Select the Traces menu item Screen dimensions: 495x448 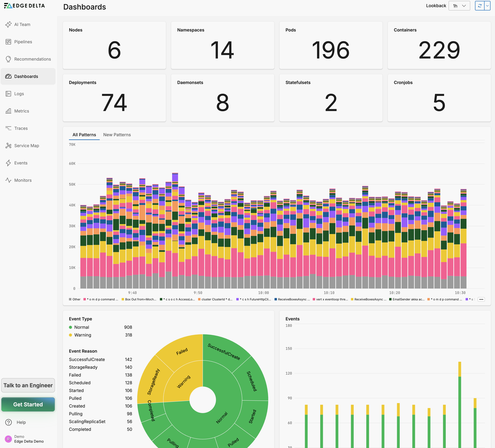click(21, 128)
